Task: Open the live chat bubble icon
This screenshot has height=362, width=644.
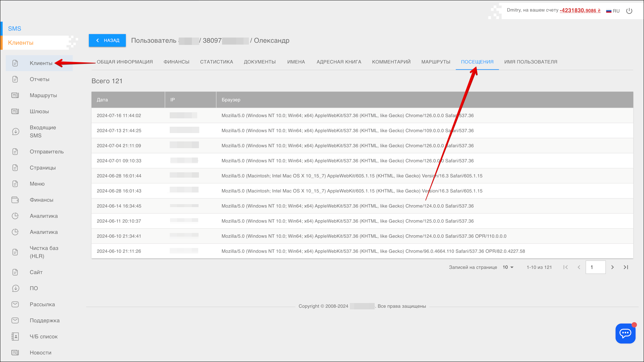Action: coord(625,333)
